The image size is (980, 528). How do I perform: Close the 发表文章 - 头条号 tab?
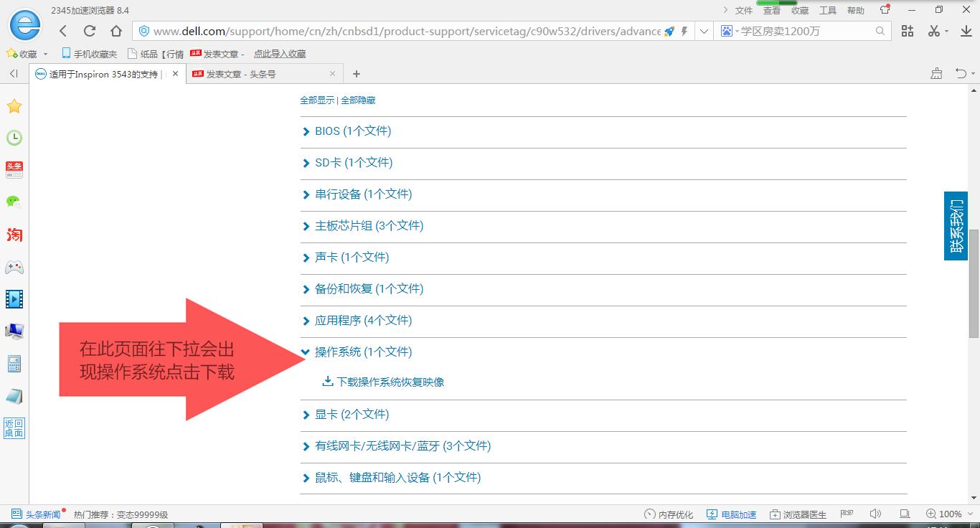point(332,73)
